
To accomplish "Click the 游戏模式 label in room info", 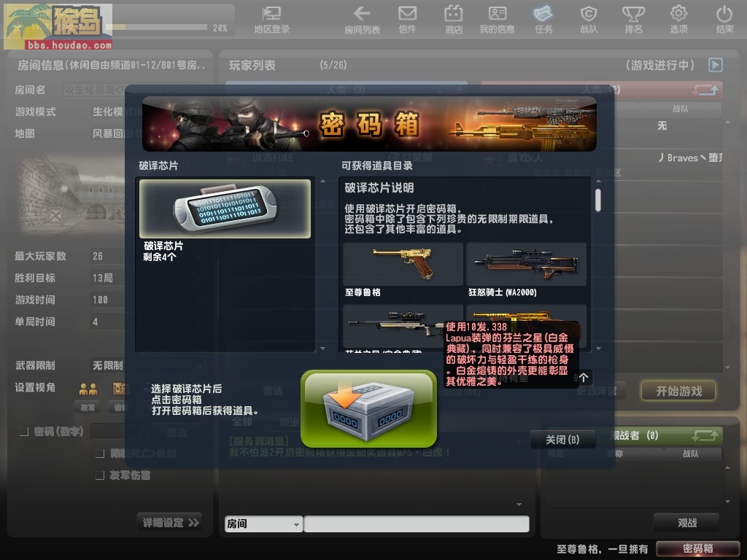I will pyautogui.click(x=35, y=112).
